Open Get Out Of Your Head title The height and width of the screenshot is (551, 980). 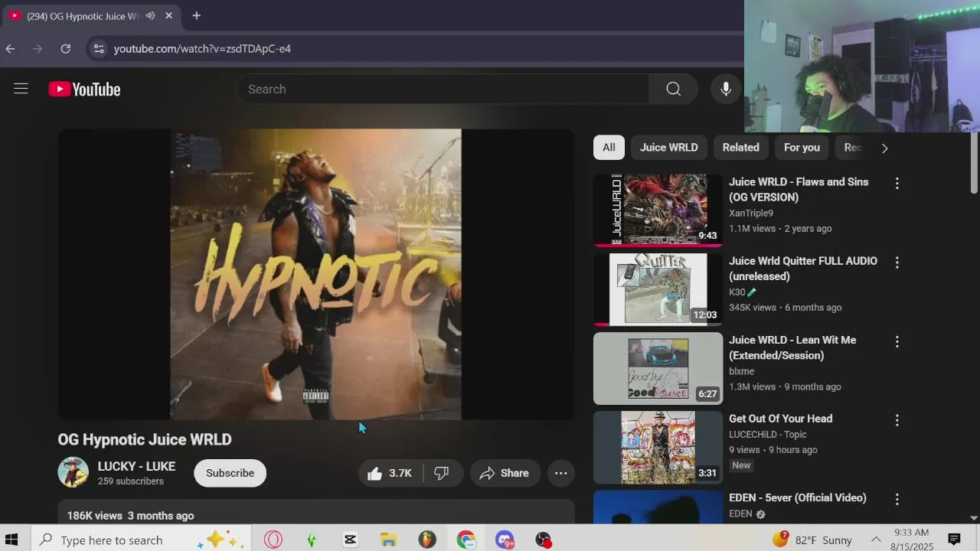(x=780, y=419)
